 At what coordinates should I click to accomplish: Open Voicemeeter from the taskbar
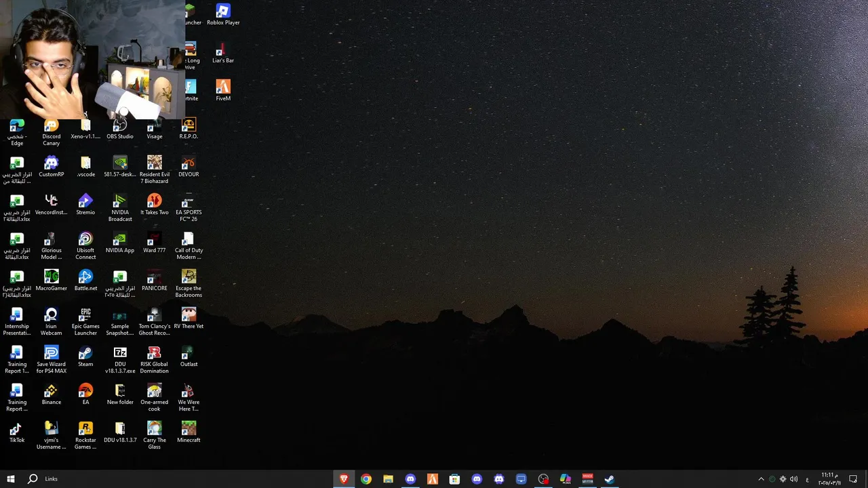point(587,479)
